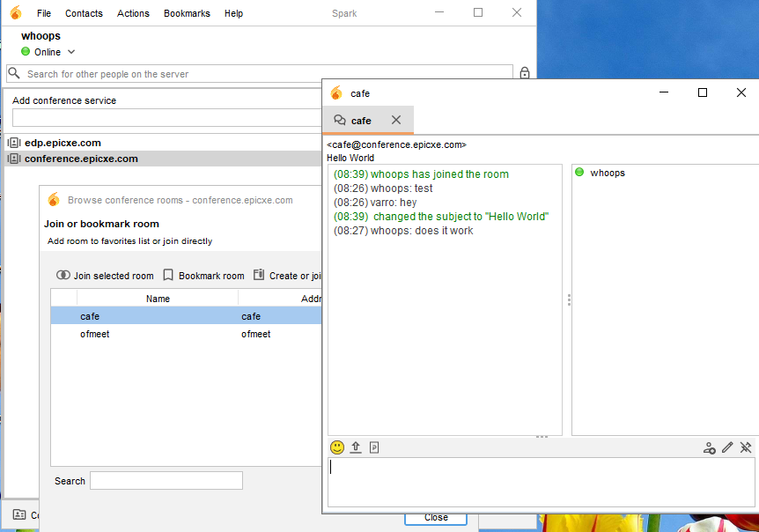This screenshot has width=759, height=532.
Task: Click the Join selected room toggle icon
Action: (x=63, y=275)
